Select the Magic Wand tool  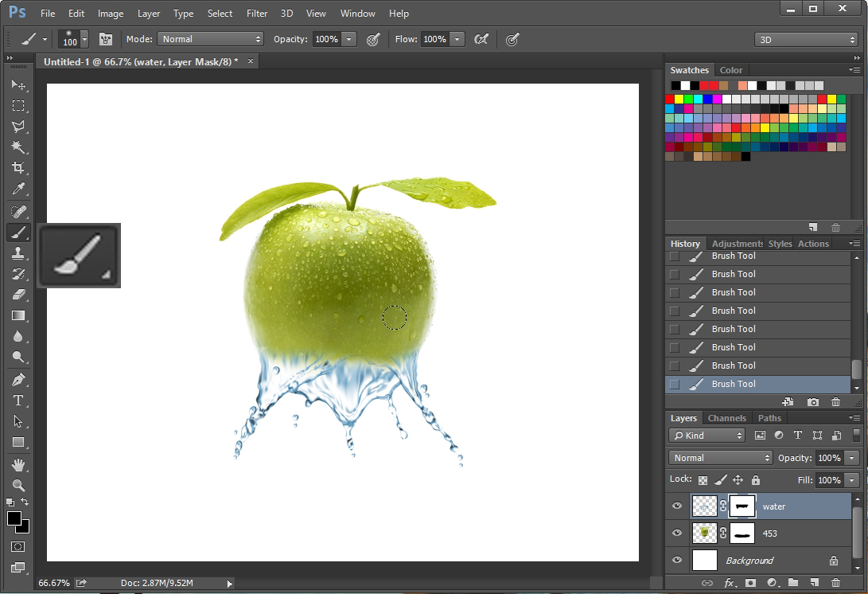pos(18,147)
